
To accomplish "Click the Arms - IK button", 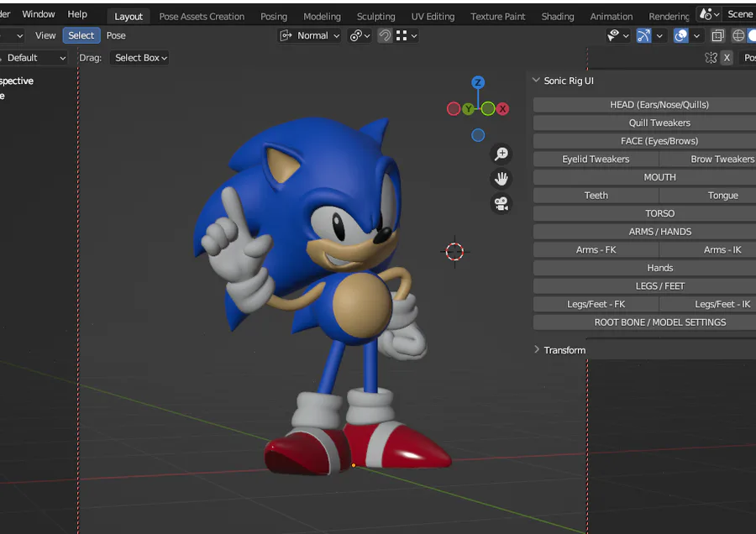I will pos(708,249).
